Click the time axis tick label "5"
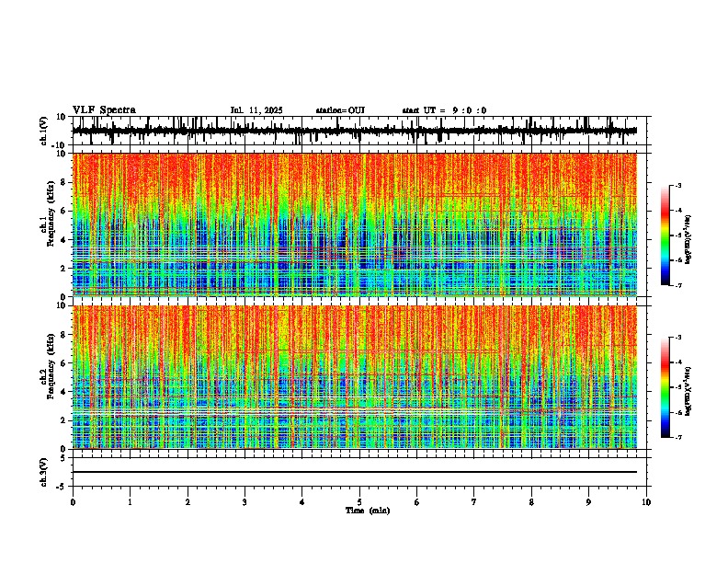The image size is (728, 563). tap(359, 502)
